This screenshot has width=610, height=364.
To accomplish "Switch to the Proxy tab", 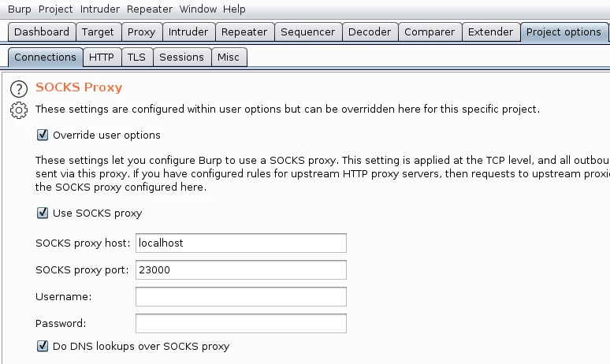I will [x=142, y=32].
